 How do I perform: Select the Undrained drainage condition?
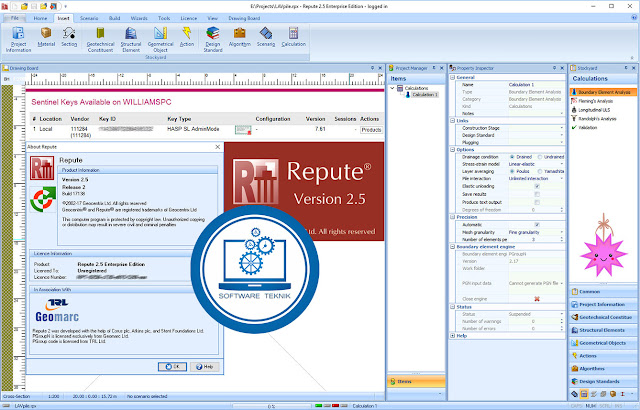(551, 157)
